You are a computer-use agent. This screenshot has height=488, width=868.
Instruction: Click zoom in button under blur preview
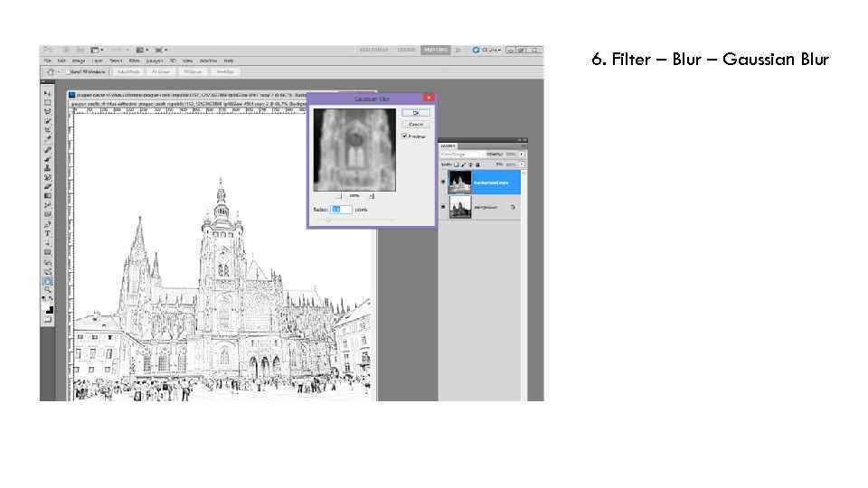click(x=372, y=196)
